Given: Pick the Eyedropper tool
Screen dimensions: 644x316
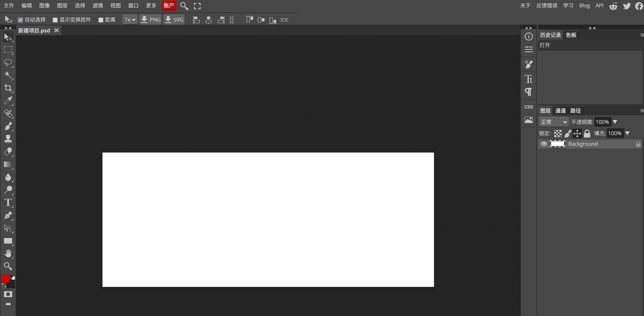Looking at the screenshot, I should click(8, 101).
